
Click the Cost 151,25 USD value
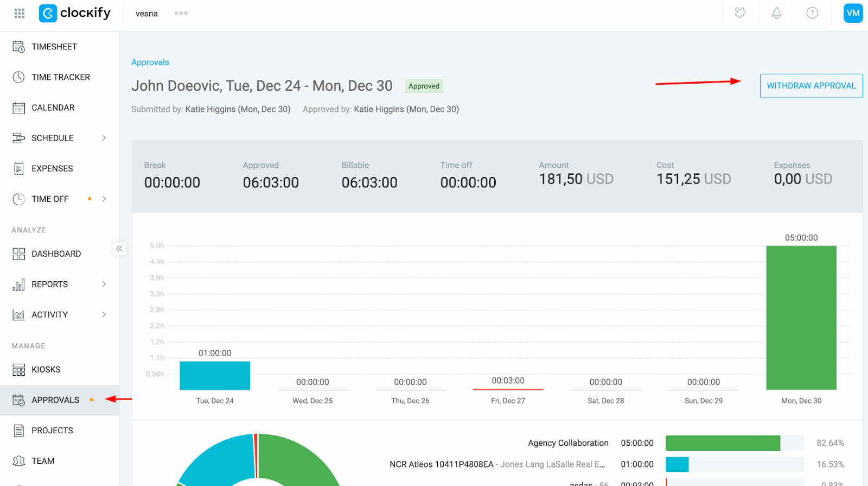pos(694,179)
